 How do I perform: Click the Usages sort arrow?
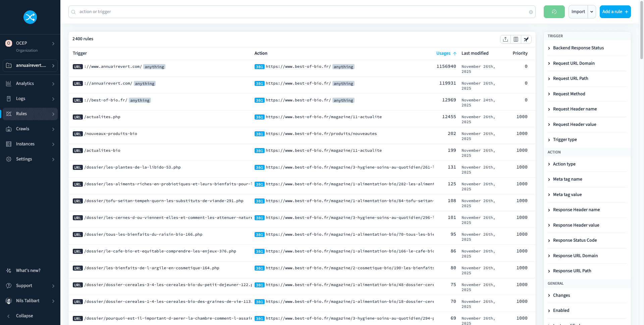pos(455,53)
